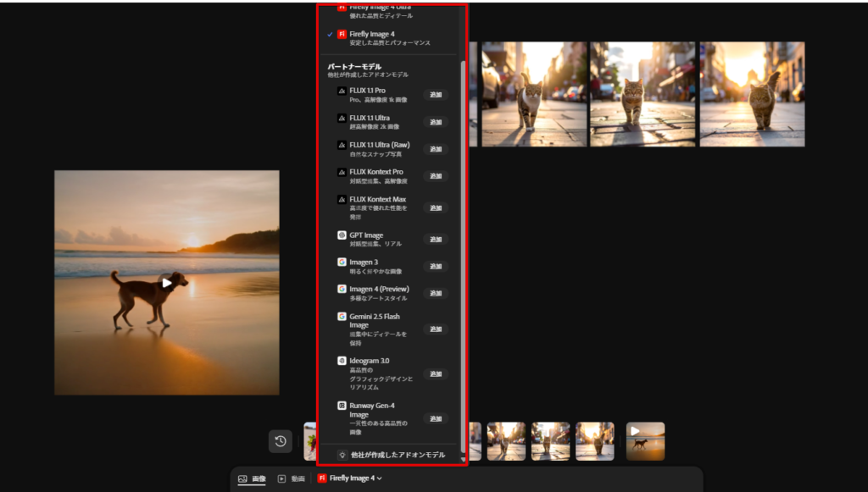Viewport: 868px width, 492px height.
Task: Select the checked Firefly Image 4 model
Action: tap(388, 37)
